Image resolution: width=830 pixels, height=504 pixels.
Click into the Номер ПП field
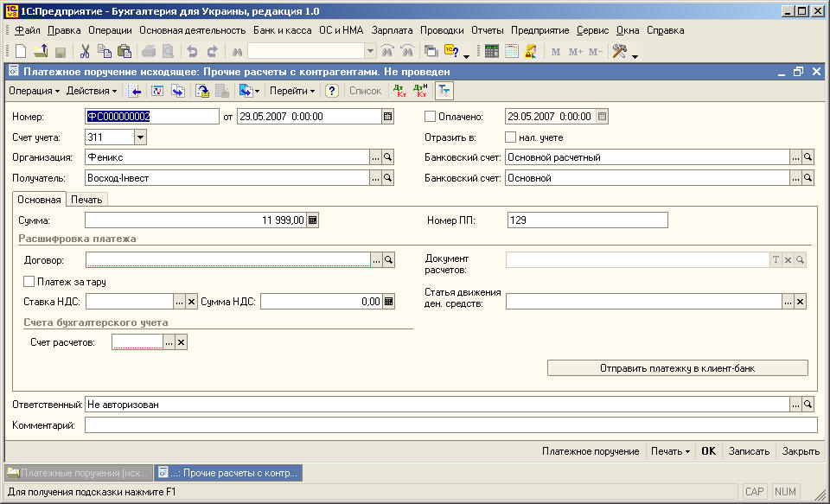pyautogui.click(x=588, y=220)
